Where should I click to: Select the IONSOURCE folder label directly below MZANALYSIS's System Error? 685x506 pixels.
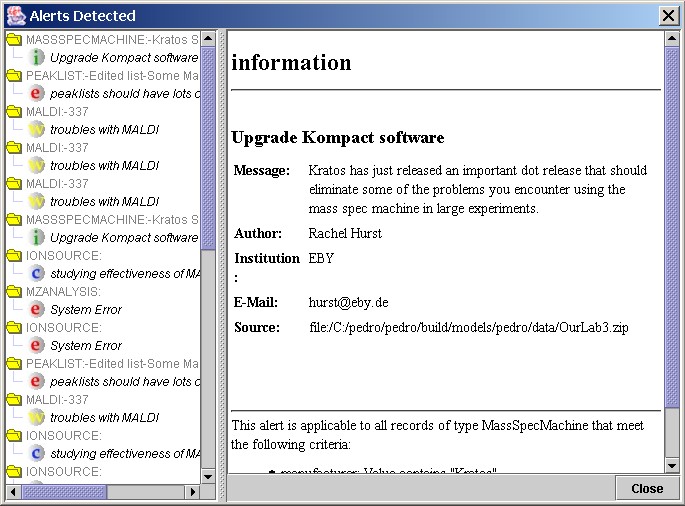pyautogui.click(x=64, y=328)
